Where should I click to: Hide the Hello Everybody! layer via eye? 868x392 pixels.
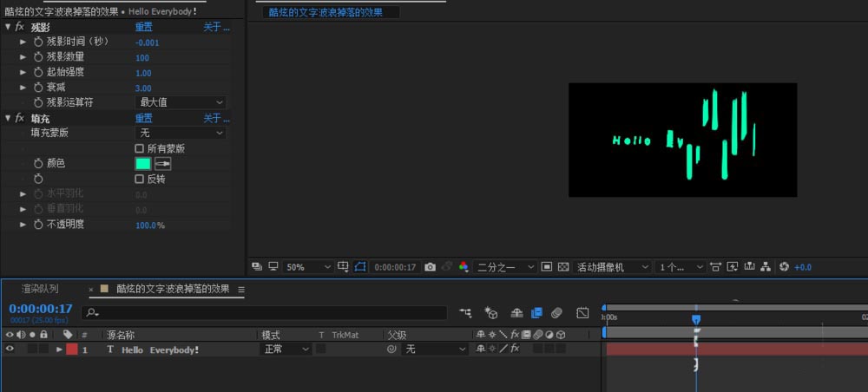click(x=10, y=350)
